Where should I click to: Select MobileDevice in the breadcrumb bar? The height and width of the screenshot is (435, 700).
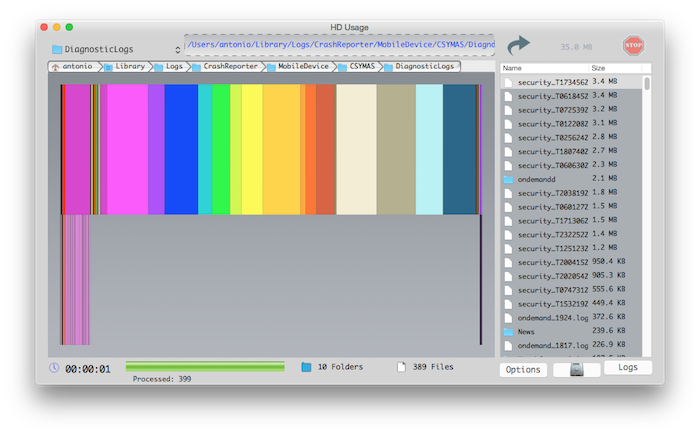tap(298, 67)
